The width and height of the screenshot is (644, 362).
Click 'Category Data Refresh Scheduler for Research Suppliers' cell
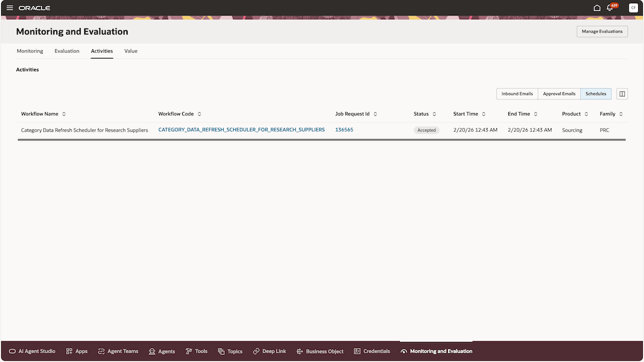[x=85, y=130]
